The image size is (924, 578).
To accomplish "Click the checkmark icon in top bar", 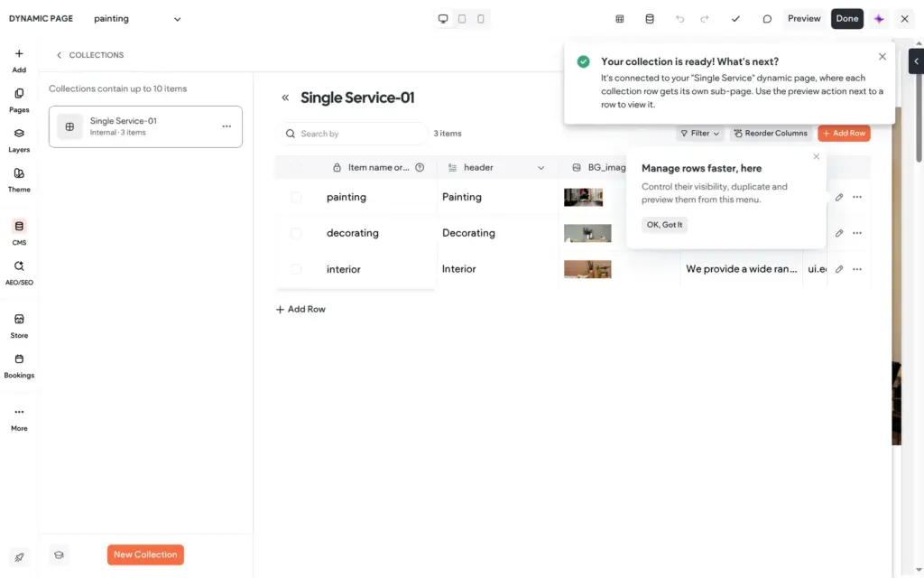I will pyautogui.click(x=735, y=19).
